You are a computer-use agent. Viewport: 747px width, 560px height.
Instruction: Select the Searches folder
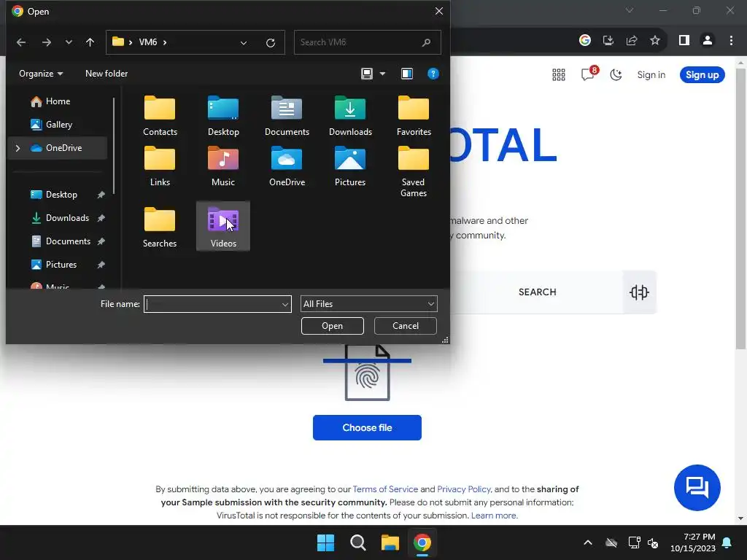tap(160, 227)
